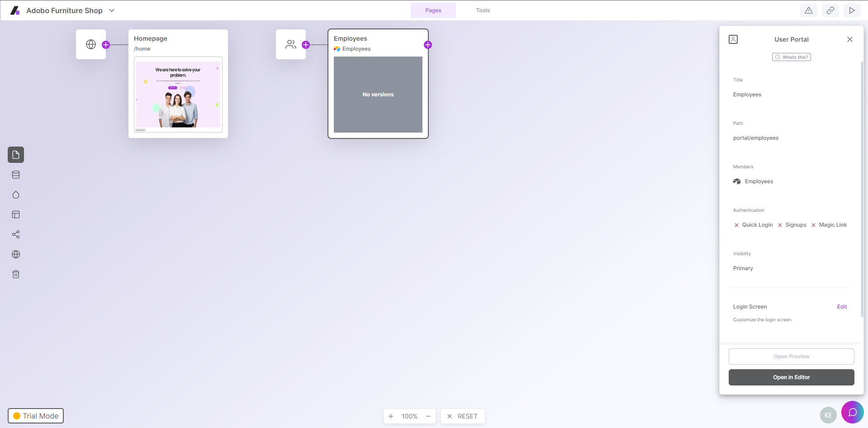
Task: Click the 100% zoom level value
Action: tap(409, 416)
